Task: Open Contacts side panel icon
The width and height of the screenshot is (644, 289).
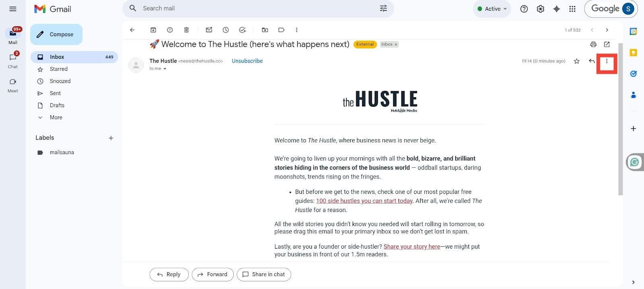Action: pyautogui.click(x=633, y=95)
